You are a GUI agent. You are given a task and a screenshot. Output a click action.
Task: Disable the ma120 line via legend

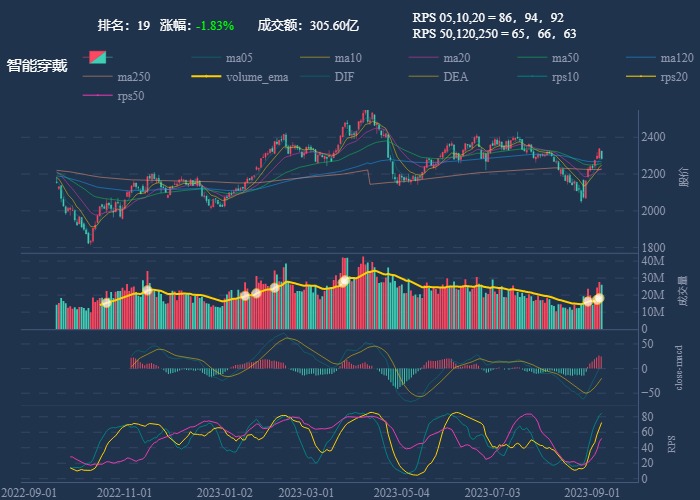pyautogui.click(x=675, y=58)
